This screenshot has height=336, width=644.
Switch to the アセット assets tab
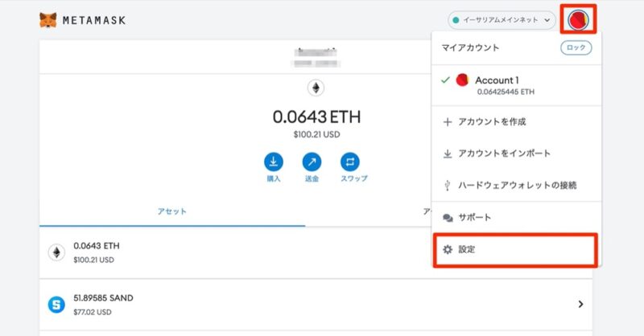[172, 211]
